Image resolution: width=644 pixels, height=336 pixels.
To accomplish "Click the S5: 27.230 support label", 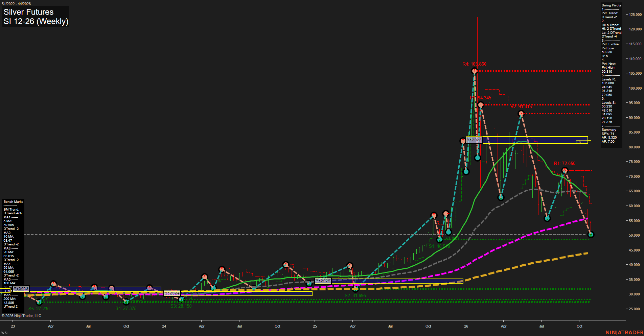I will [x=39, y=309].
